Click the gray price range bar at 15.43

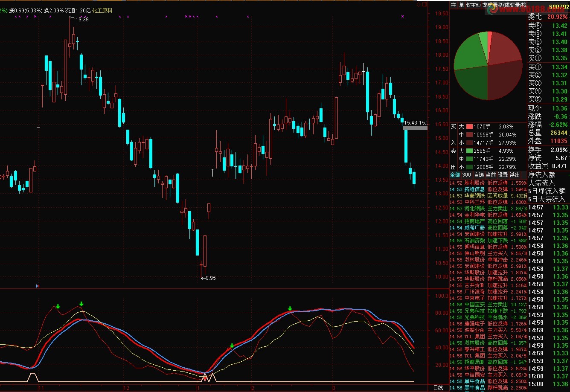415,128
